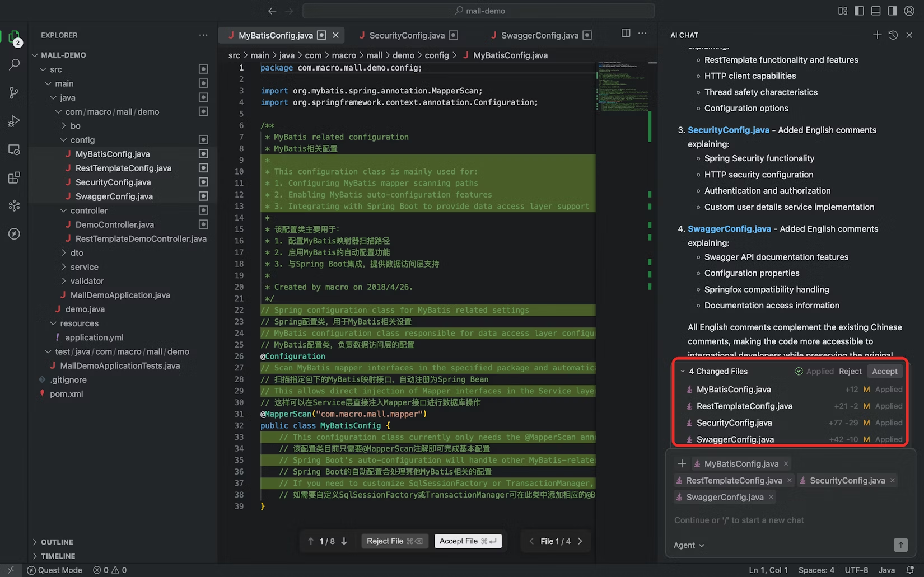The image size is (924, 577).
Task: Click SwaggerConfig.java link in chat
Action: click(x=729, y=229)
